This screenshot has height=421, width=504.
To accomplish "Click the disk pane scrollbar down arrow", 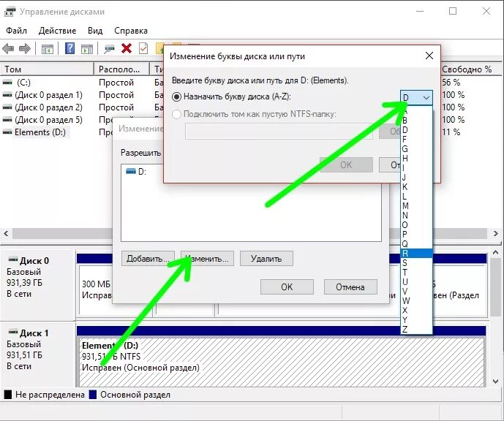I will (x=495, y=382).
